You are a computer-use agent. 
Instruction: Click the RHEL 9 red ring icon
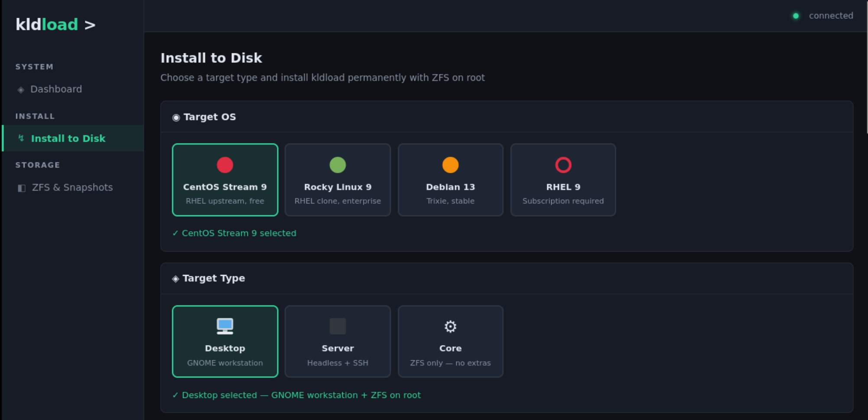[x=563, y=165]
